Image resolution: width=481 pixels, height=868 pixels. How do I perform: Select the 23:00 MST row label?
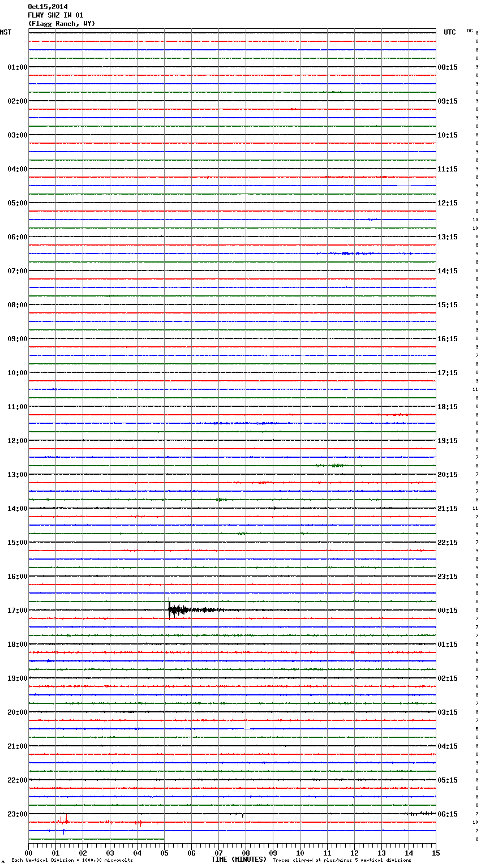click(x=18, y=814)
